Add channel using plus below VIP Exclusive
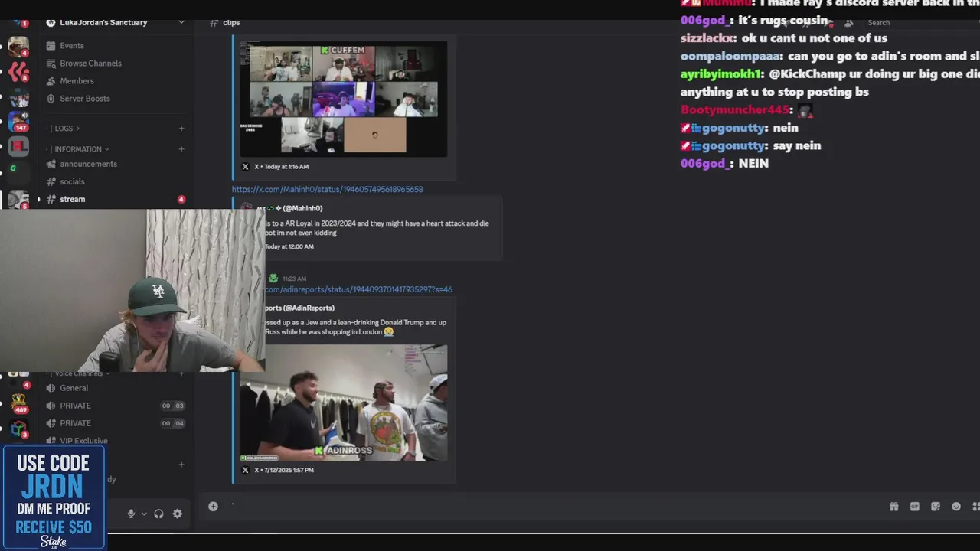980x551 pixels. [x=181, y=464]
